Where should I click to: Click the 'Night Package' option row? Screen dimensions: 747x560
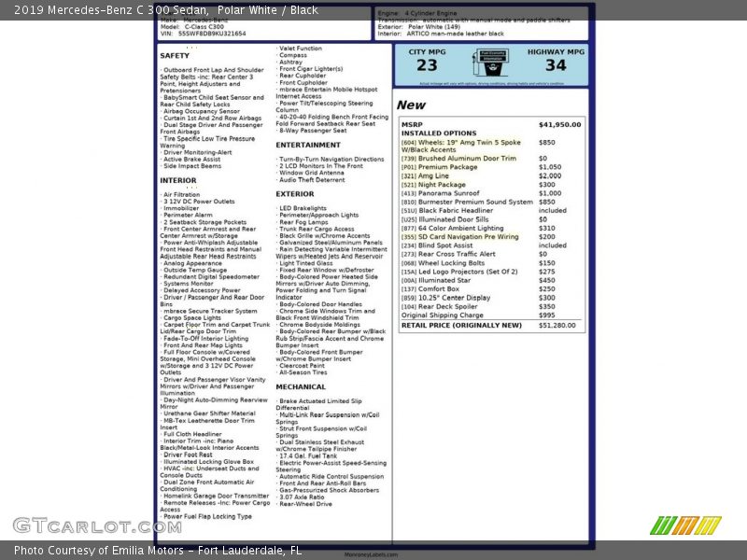(x=478, y=185)
